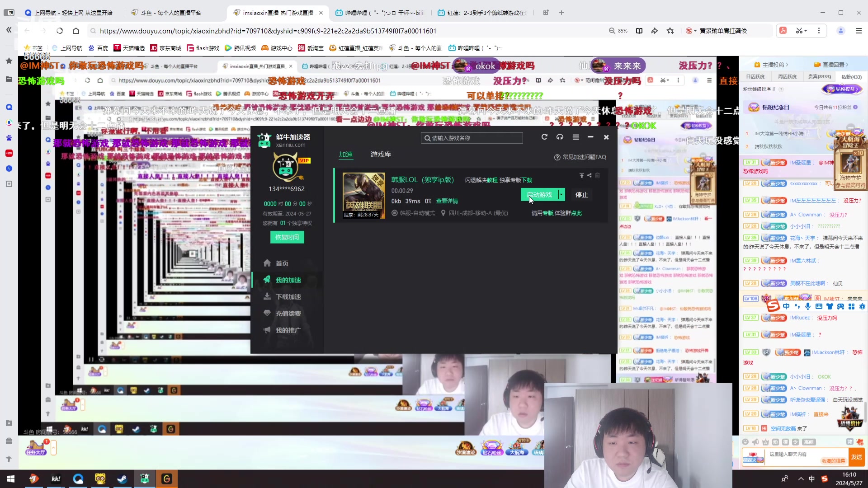The width and height of the screenshot is (868, 488).
Task: Expand the 启动游戏 server dropdown arrow
Action: pos(561,194)
